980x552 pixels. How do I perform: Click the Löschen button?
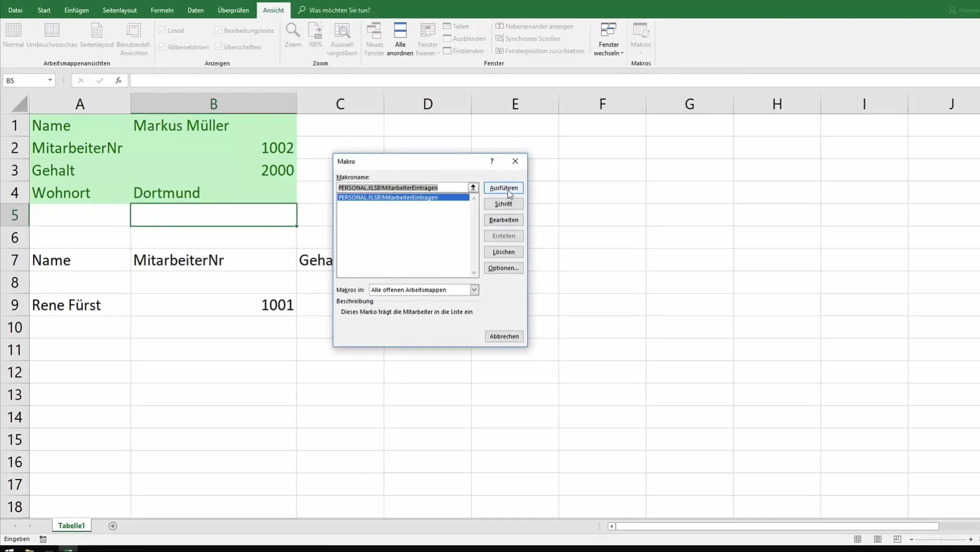pos(503,252)
